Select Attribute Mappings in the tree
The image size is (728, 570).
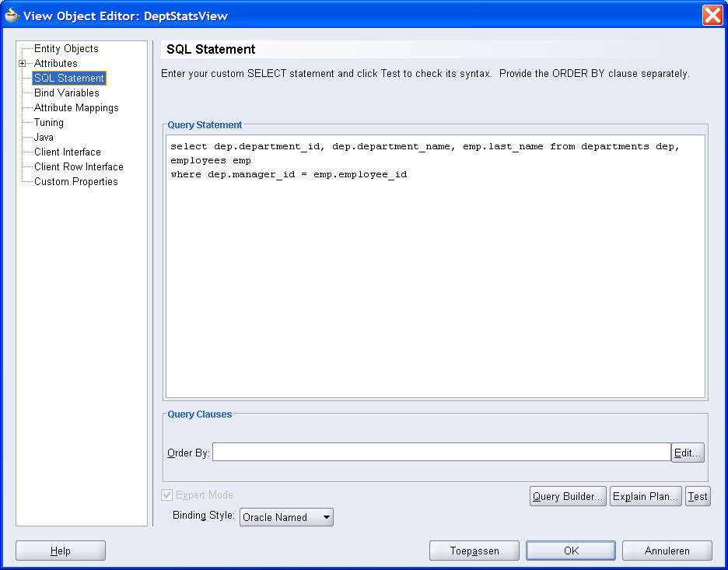pos(76,108)
